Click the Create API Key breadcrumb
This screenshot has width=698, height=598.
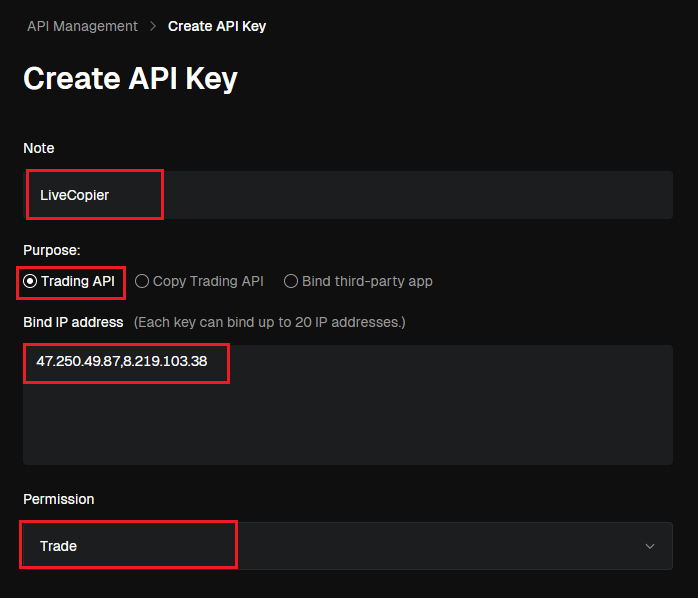(217, 26)
